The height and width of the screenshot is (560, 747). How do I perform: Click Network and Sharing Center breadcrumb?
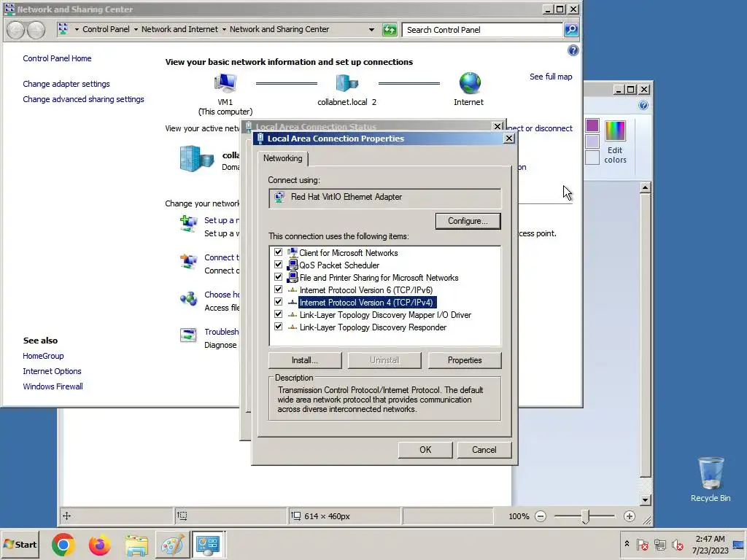click(279, 29)
